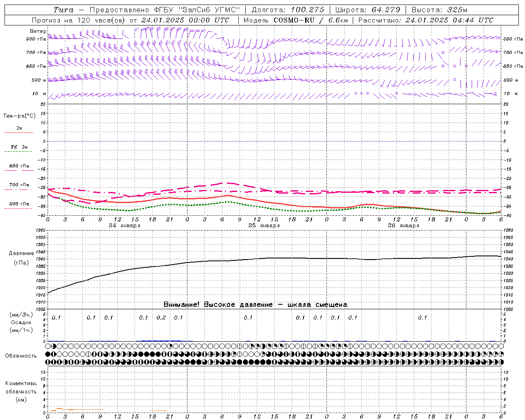Click the "(мм/1ч.)" precipitation unit label
525x420 pixels.
point(21,330)
